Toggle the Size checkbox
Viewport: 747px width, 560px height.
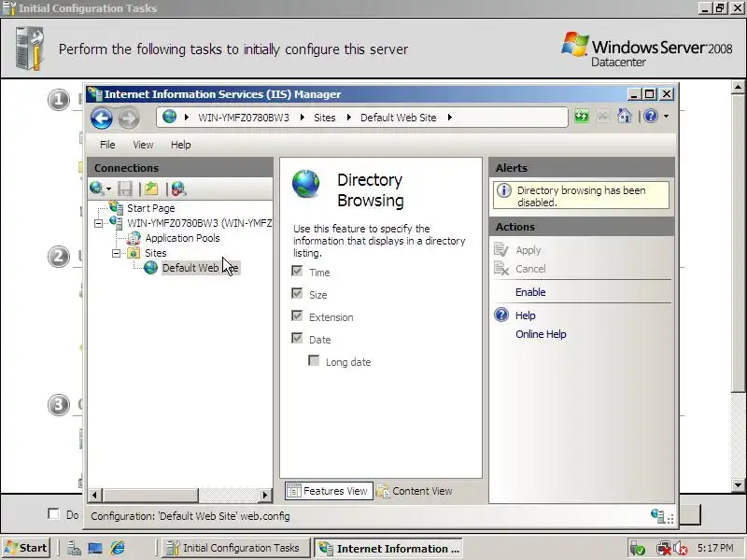click(x=297, y=294)
